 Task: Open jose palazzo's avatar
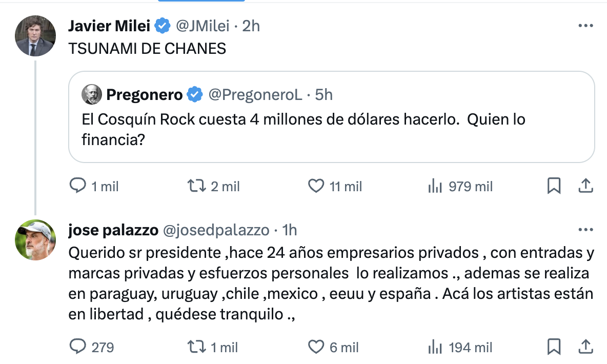point(35,239)
